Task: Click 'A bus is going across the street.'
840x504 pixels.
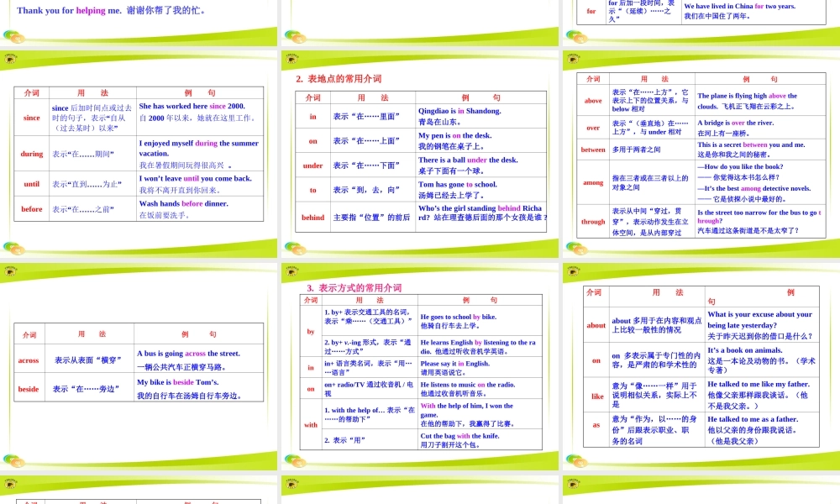Action: pyautogui.click(x=188, y=354)
